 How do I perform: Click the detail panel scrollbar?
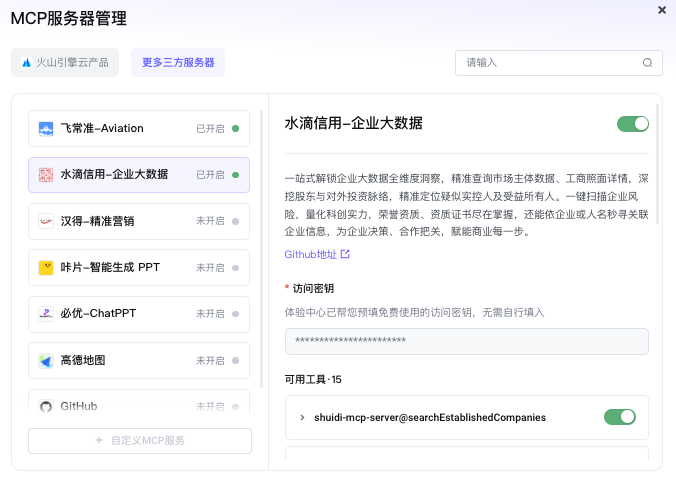657,164
